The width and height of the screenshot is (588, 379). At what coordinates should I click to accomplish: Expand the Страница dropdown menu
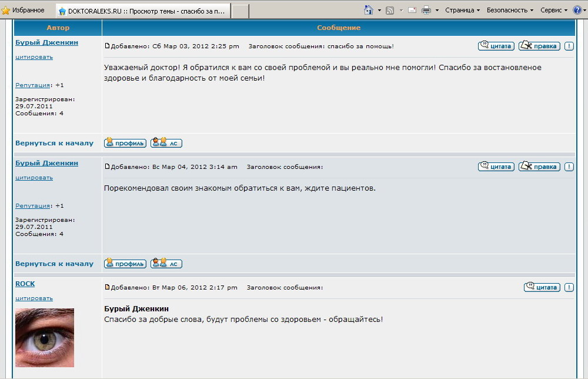pyautogui.click(x=462, y=10)
